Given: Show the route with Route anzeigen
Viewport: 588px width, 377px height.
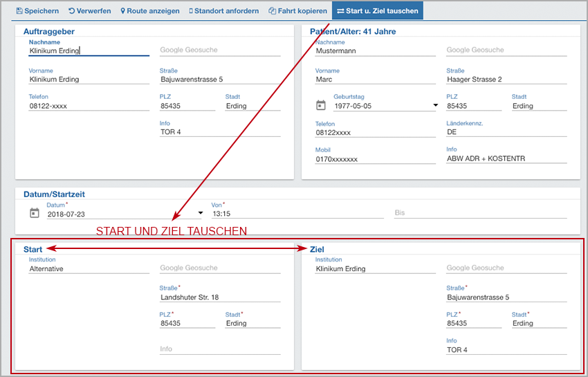Looking at the screenshot, I should [149, 11].
